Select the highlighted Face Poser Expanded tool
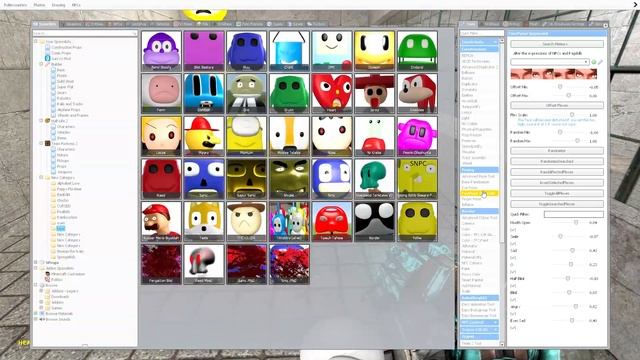Viewport: 640px width, 360px height. (479, 193)
